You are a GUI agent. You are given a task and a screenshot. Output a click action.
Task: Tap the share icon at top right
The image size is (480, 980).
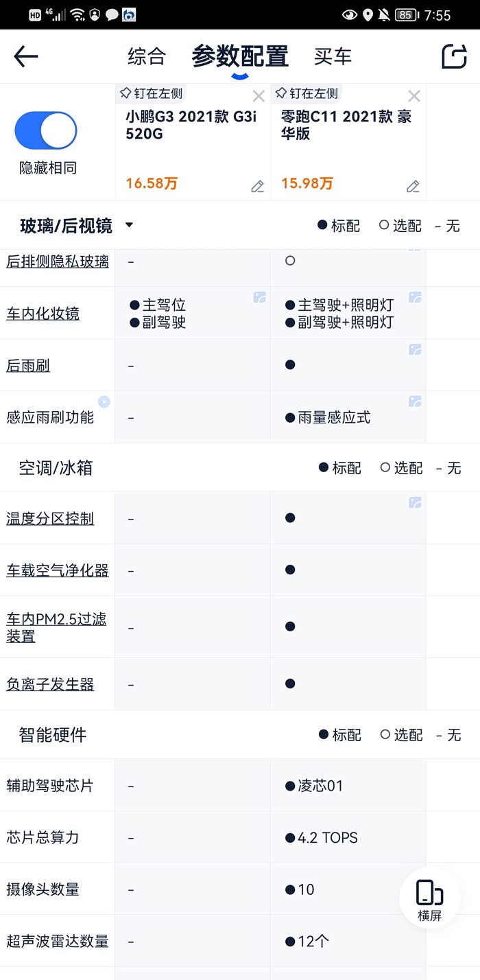click(x=454, y=56)
